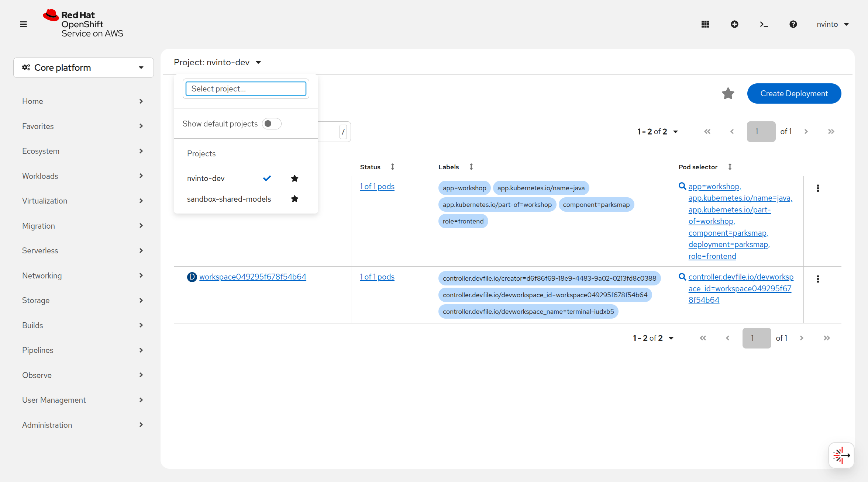Expand the Administration navigation section
868x482 pixels.
[x=83, y=425]
